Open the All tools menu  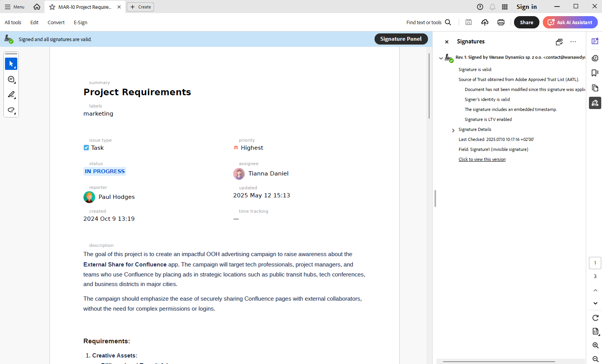[13, 22]
